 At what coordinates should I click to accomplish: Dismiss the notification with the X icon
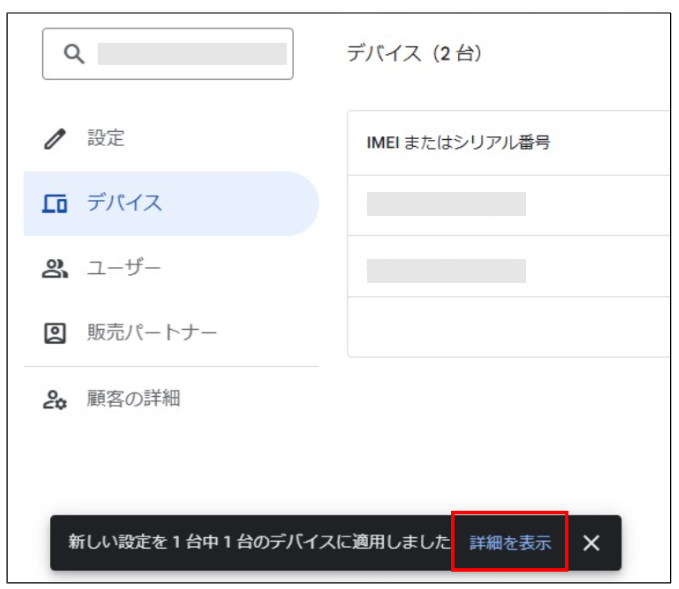tap(591, 543)
